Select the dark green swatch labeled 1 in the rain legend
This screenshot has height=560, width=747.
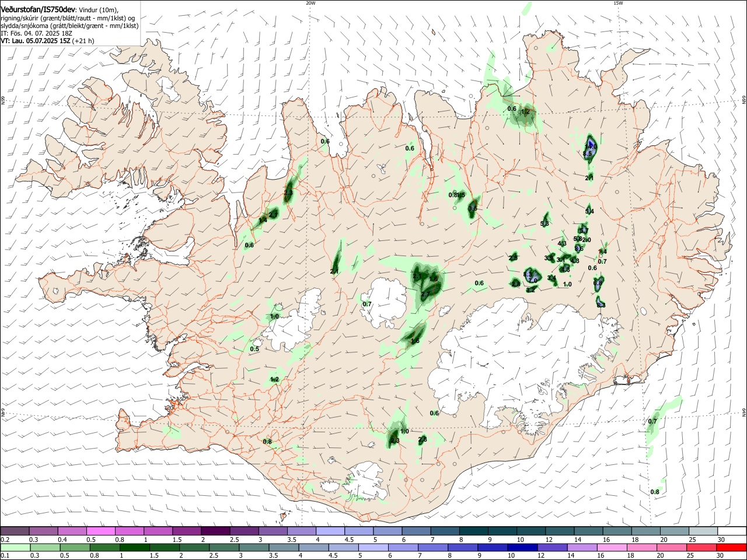(135, 547)
